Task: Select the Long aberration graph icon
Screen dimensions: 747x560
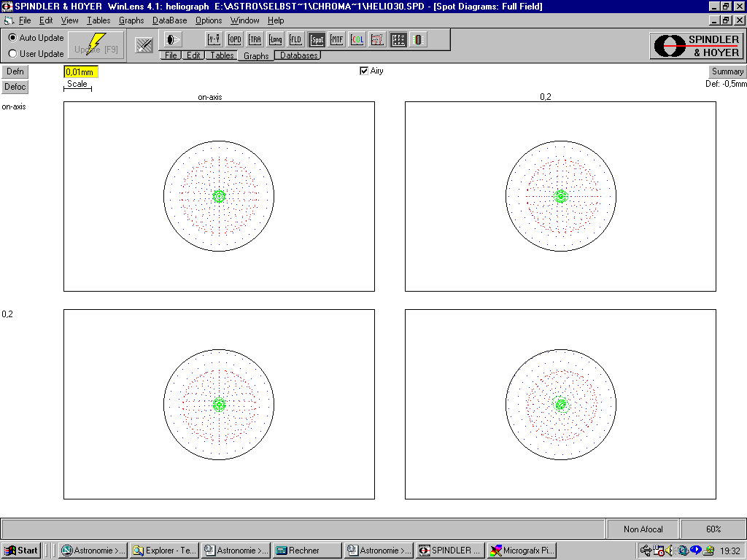Action: [276, 39]
